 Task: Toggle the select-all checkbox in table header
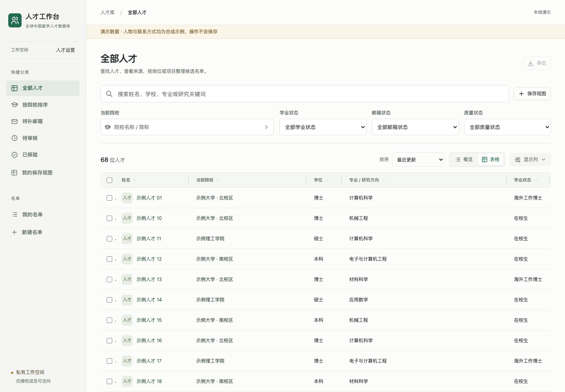(109, 180)
